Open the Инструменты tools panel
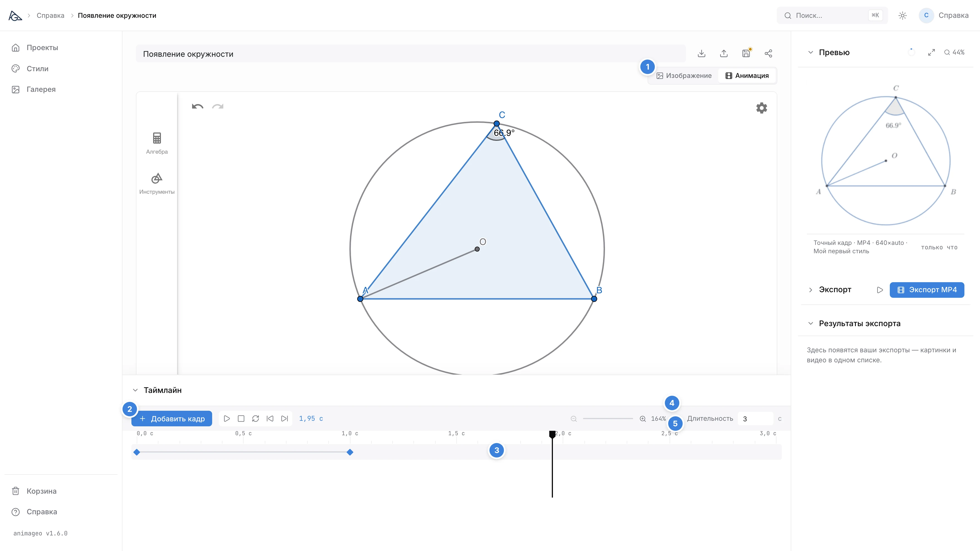This screenshot has height=551, width=980. tap(157, 184)
